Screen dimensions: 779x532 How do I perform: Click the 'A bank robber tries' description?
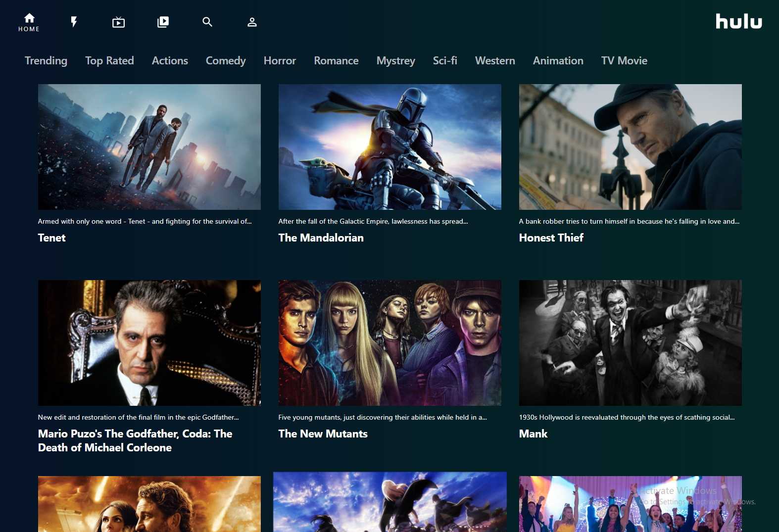point(630,221)
